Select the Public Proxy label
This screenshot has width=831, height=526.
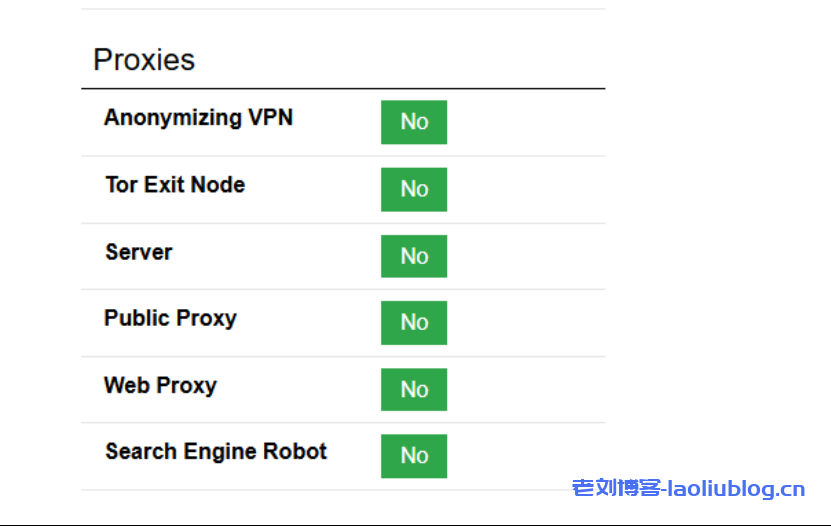coord(170,318)
